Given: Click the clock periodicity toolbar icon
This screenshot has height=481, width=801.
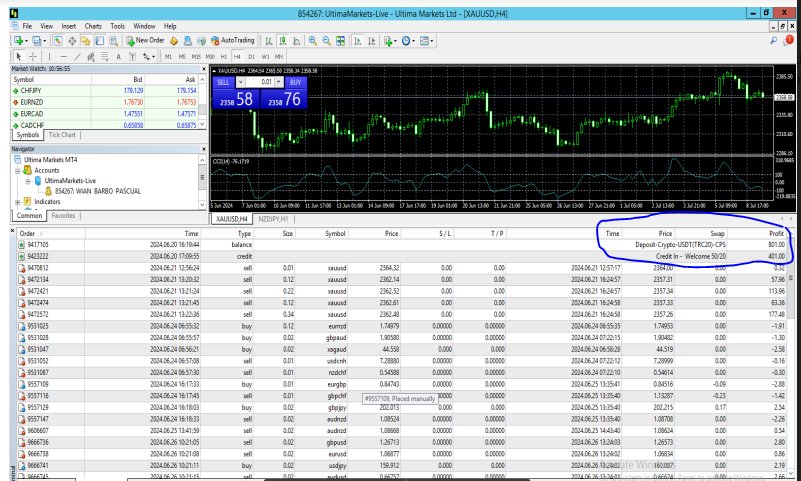Looking at the screenshot, I should (x=406, y=41).
